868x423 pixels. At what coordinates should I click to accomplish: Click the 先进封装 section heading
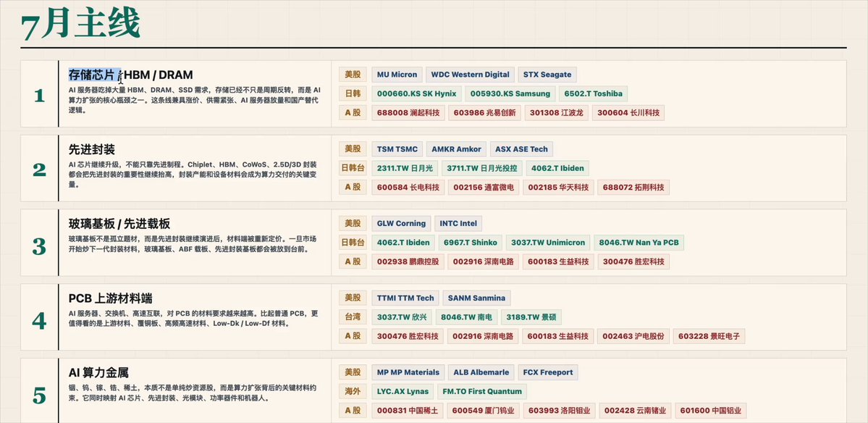(92, 149)
